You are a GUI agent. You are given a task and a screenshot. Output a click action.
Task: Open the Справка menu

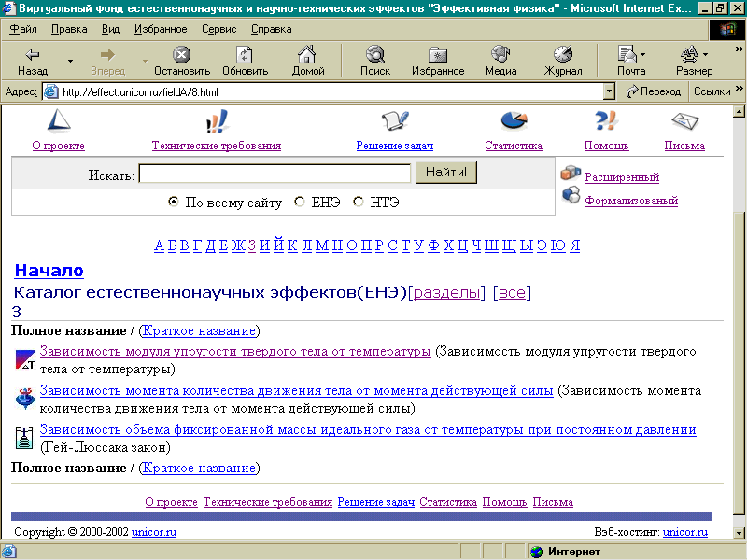tap(272, 29)
